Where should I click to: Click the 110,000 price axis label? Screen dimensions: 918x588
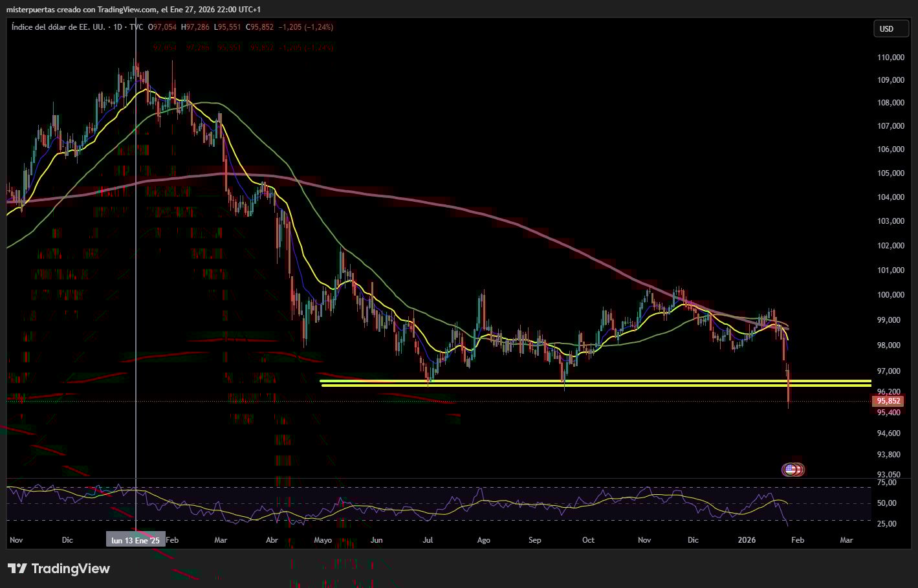891,58
